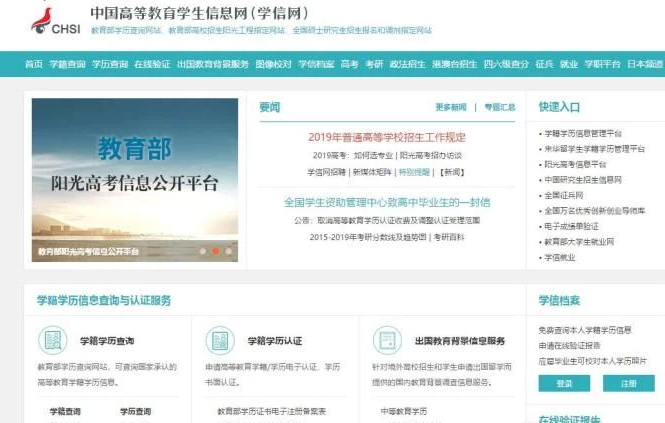The image size is (665, 423).
Task: Open 学籍查询 link under 学籍学历查询 card
Action: pos(65,411)
